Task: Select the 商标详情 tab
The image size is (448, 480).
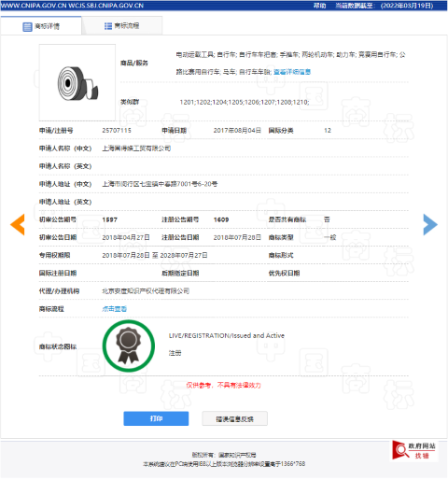Action: [x=41, y=26]
